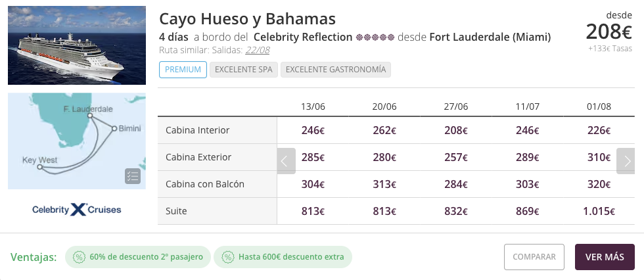The width and height of the screenshot is (644, 280).
Task: Select Cabina Exterior 280€ on 20/06
Action: click(384, 157)
